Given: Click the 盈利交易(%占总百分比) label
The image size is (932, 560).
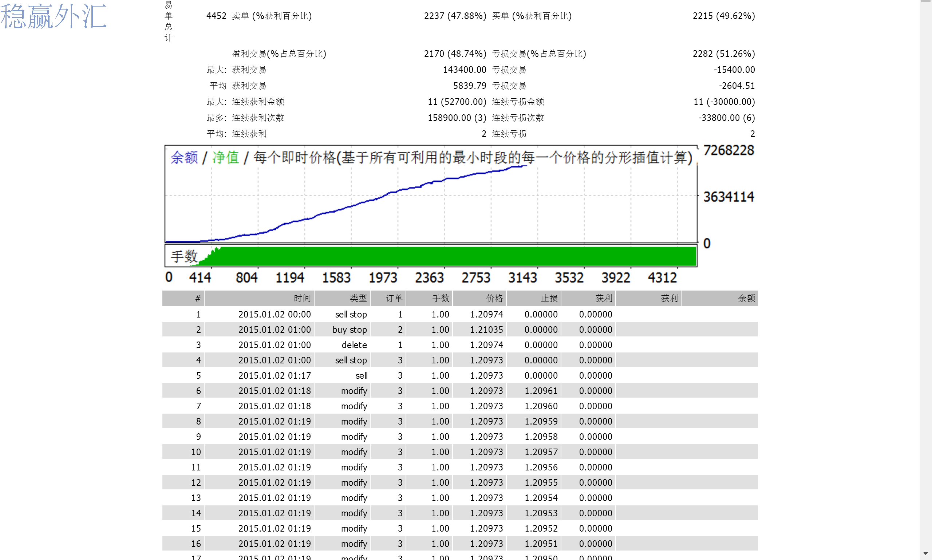Looking at the screenshot, I should 279,54.
